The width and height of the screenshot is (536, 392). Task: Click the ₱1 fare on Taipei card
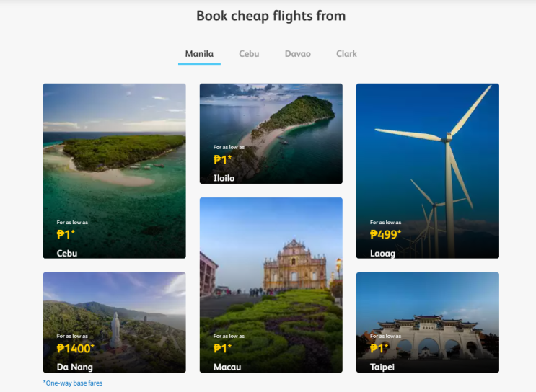379,348
